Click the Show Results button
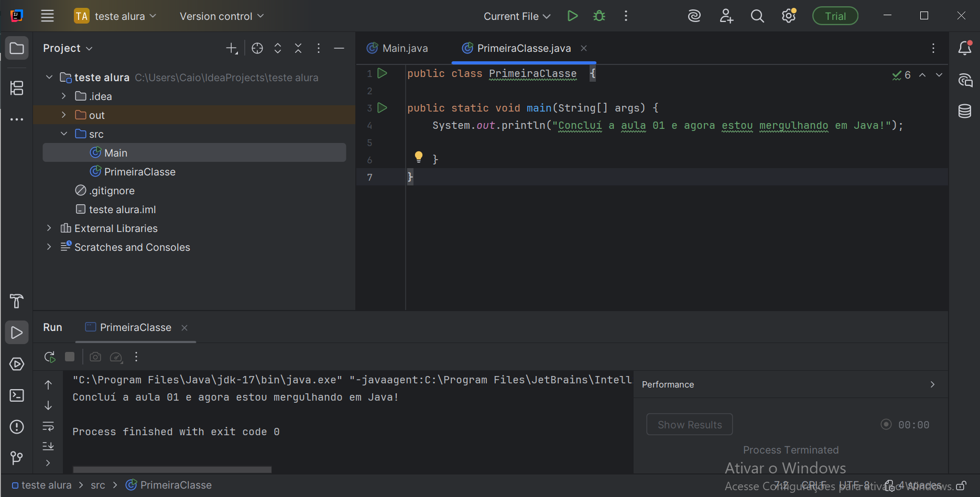The image size is (980, 497). coord(689,425)
